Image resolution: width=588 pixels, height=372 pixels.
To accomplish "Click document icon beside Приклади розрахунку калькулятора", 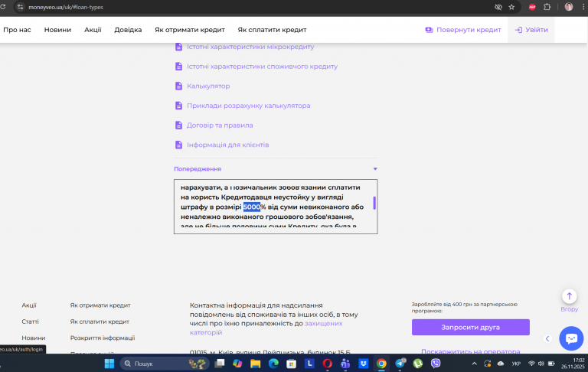I will [x=179, y=106].
